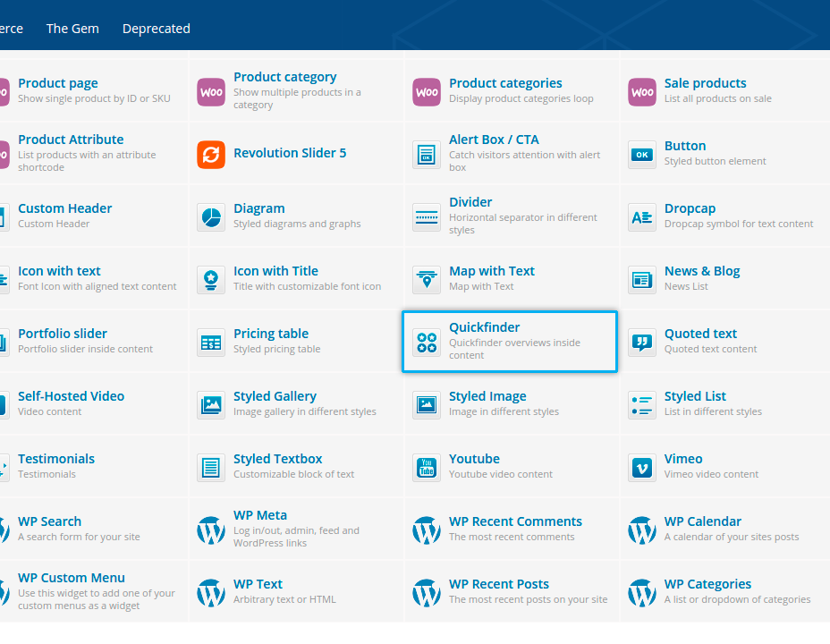Switch to The Gem tab
The height and width of the screenshot is (644, 830).
click(x=72, y=29)
